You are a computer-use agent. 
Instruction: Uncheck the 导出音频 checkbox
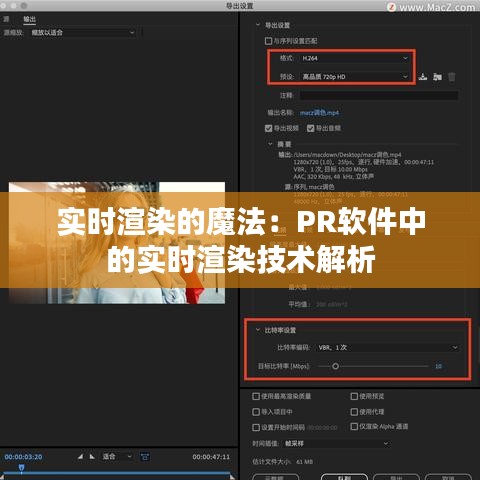coord(310,128)
